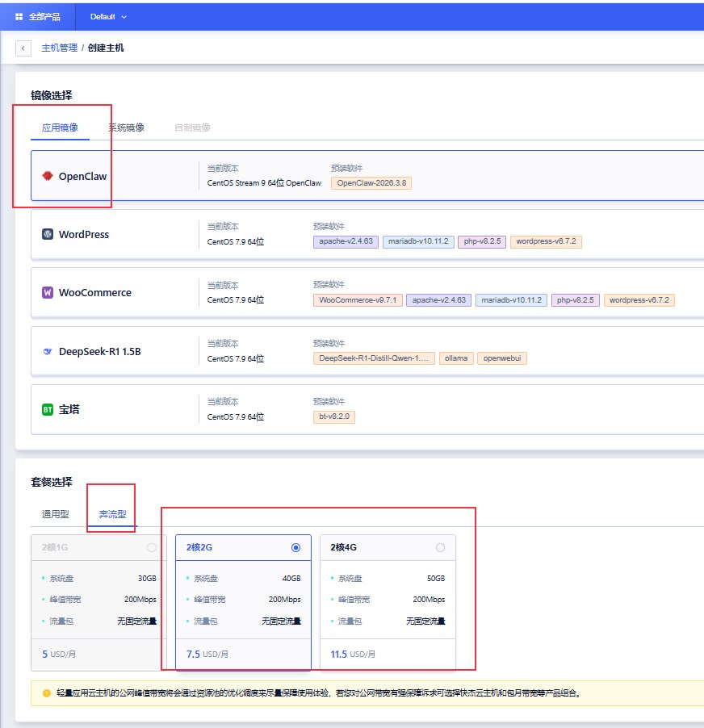Click the WooCommerce purple logo icon
Screen dimensions: 704x728
point(48,292)
